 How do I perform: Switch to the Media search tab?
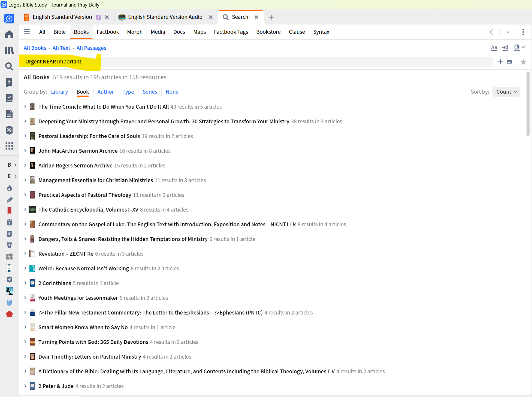(x=158, y=32)
